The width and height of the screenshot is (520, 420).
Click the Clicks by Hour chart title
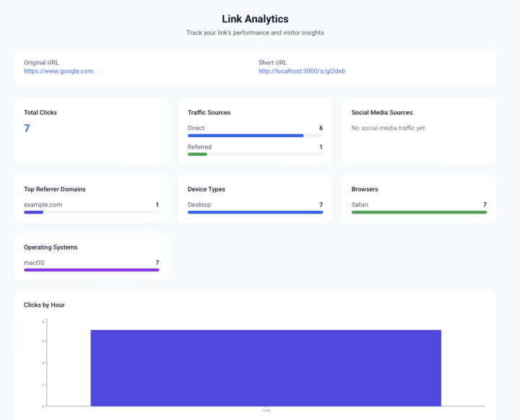click(44, 305)
